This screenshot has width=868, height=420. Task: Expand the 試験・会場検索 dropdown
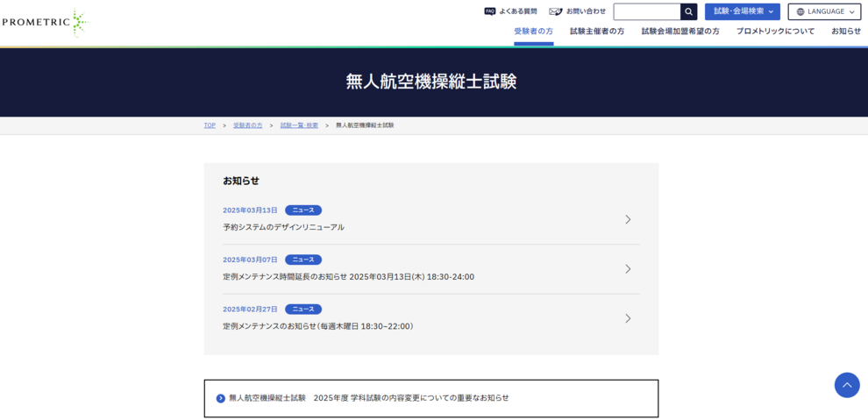pos(742,12)
